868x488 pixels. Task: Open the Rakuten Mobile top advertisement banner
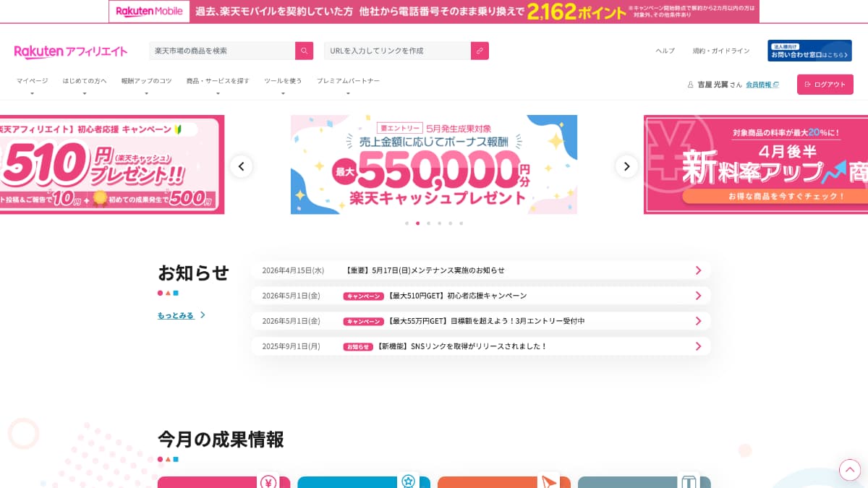coord(434,12)
